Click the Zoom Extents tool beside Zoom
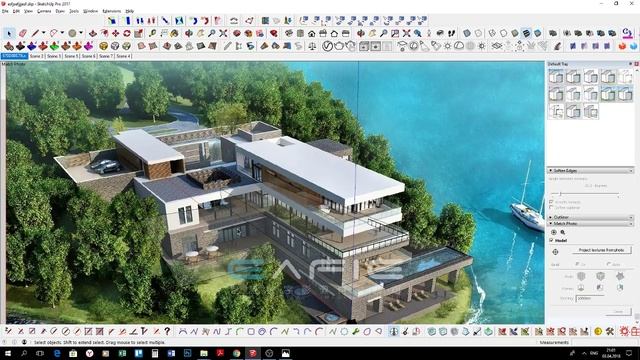 pos(223,33)
